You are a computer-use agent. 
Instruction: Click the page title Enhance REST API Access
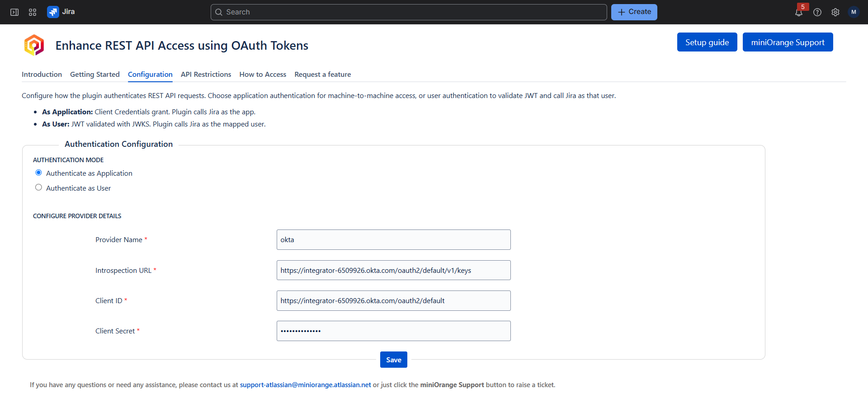(x=182, y=46)
